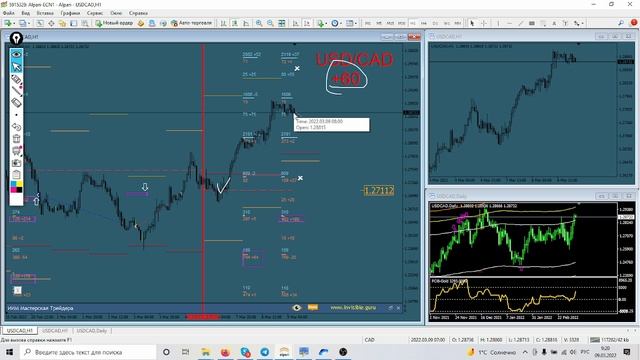Zoom out on the chart

click(270, 23)
